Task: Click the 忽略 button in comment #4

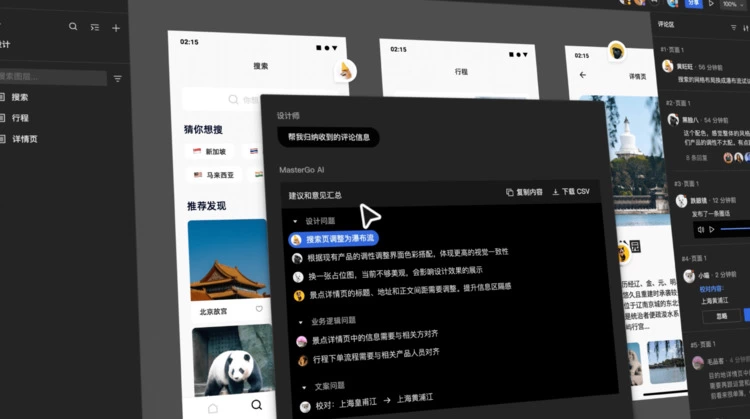Action: 719,316
